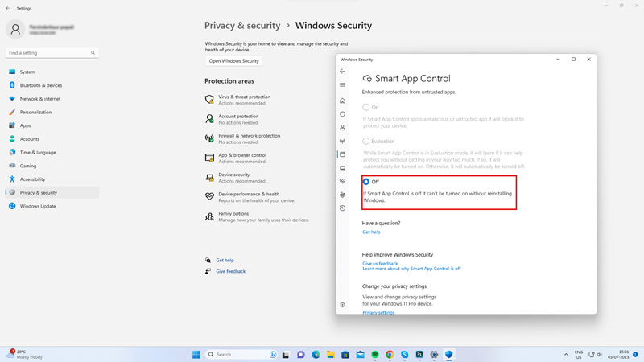This screenshot has width=644, height=362.
Task: Click the Open Windows Security button
Action: pos(233,61)
